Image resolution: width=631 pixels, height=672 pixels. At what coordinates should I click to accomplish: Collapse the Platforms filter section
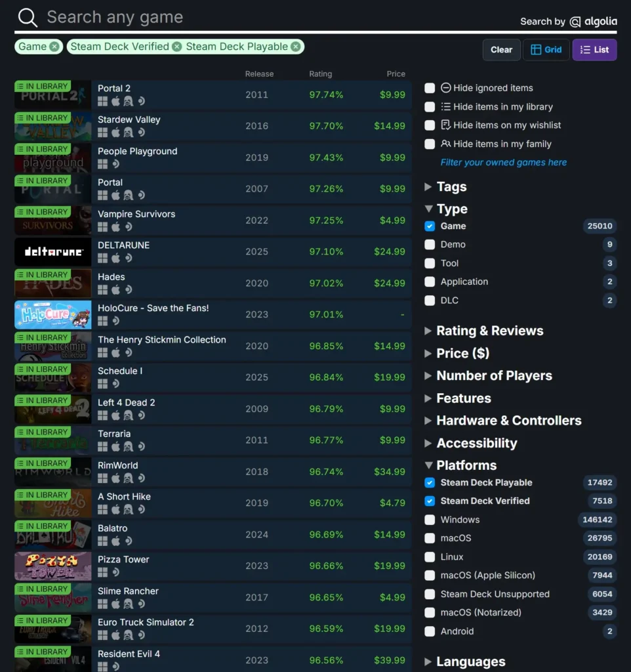(x=460, y=465)
